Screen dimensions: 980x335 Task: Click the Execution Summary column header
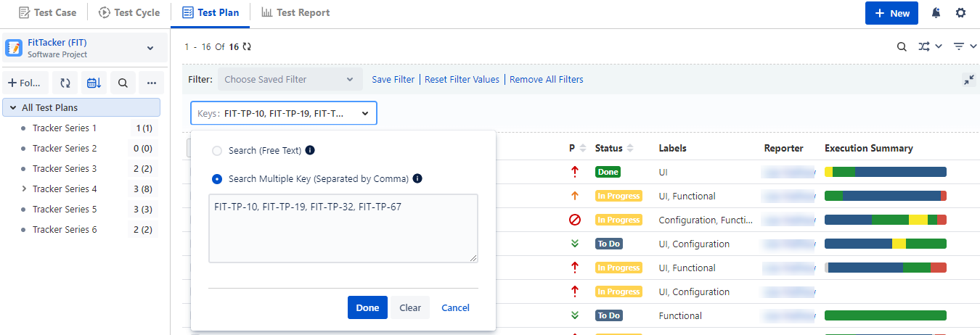pos(869,148)
